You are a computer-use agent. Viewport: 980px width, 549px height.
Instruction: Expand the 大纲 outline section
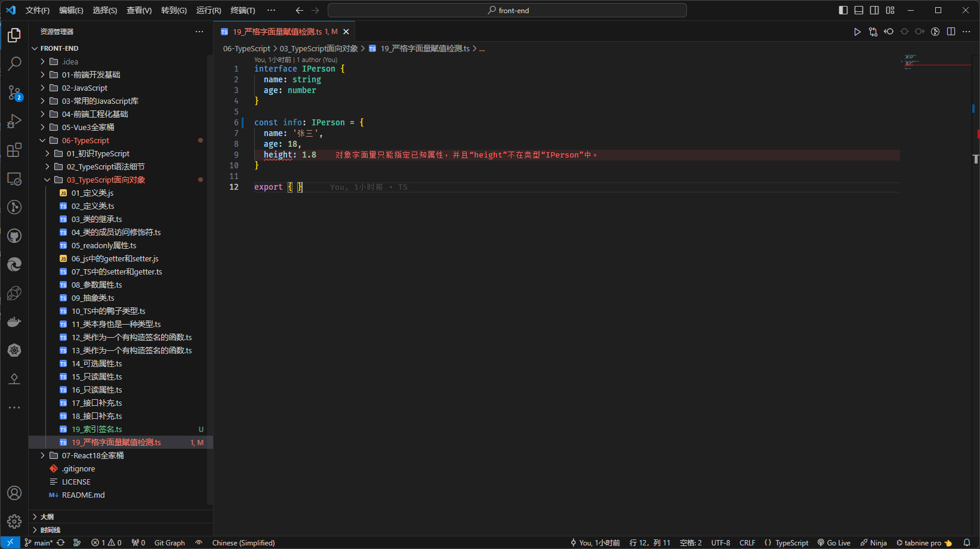pyautogui.click(x=47, y=517)
